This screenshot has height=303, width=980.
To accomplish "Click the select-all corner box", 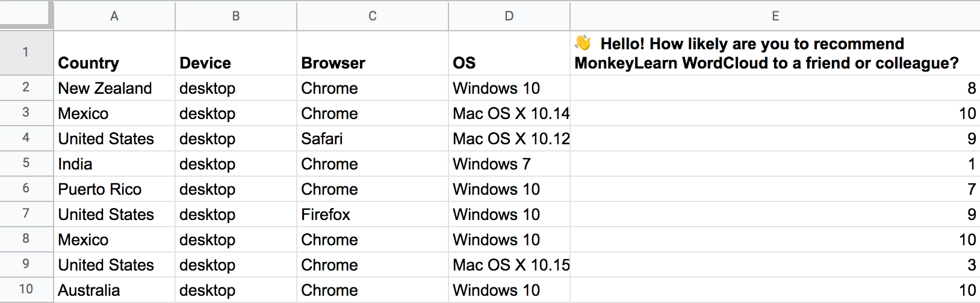I will point(26,14).
